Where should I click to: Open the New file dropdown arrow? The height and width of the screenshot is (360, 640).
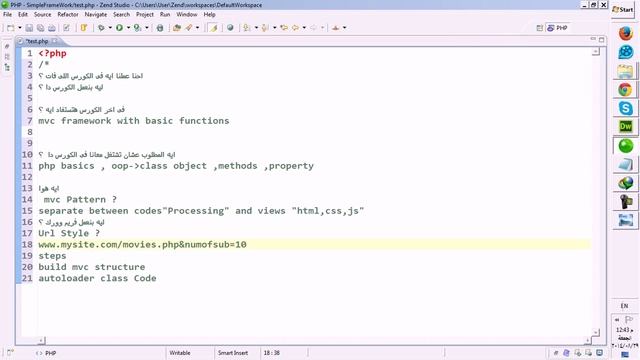pos(19,28)
